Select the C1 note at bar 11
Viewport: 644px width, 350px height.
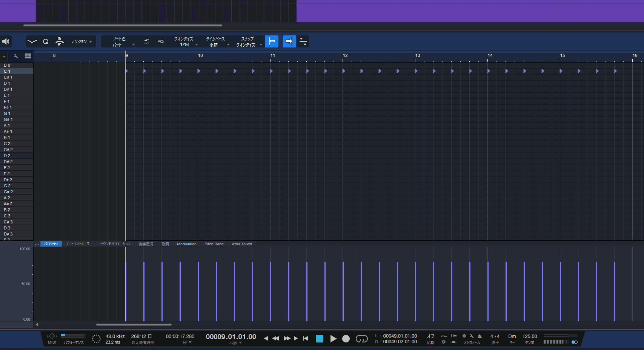coord(272,71)
